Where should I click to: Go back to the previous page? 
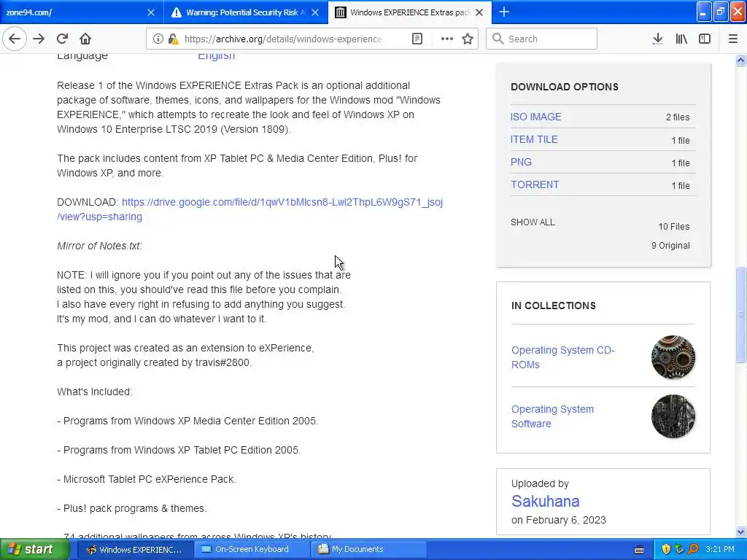(15, 39)
